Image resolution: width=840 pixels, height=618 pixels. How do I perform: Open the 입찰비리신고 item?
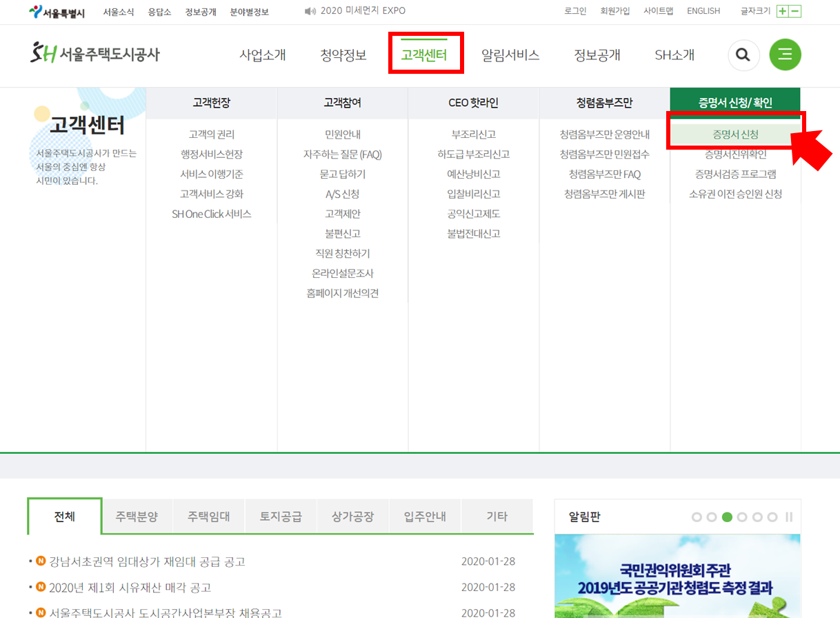pos(474,195)
